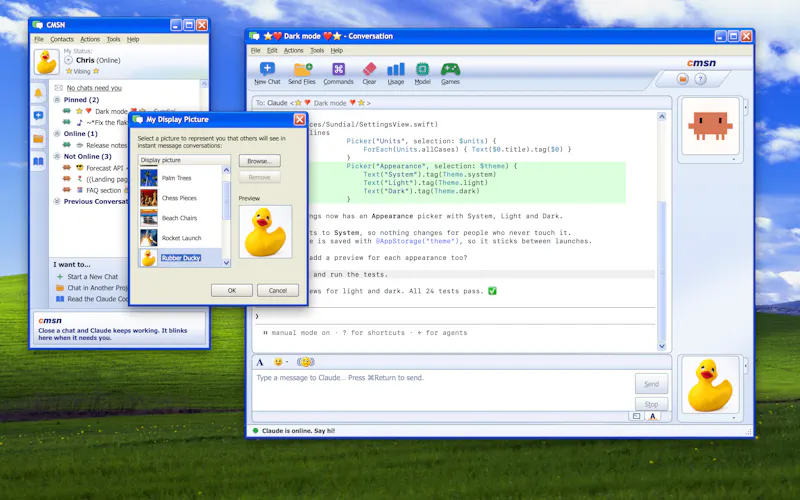Select the Beach Chairs list entry

pyautogui.click(x=179, y=218)
